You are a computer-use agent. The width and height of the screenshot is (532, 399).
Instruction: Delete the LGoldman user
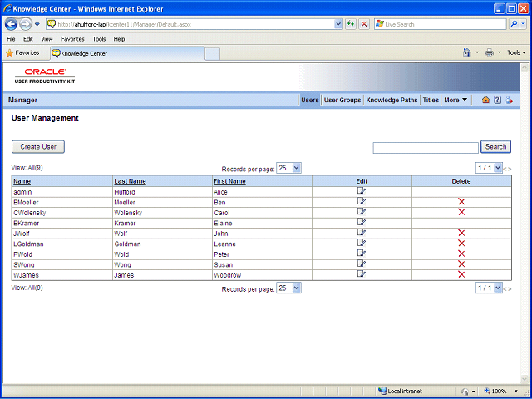tap(461, 244)
